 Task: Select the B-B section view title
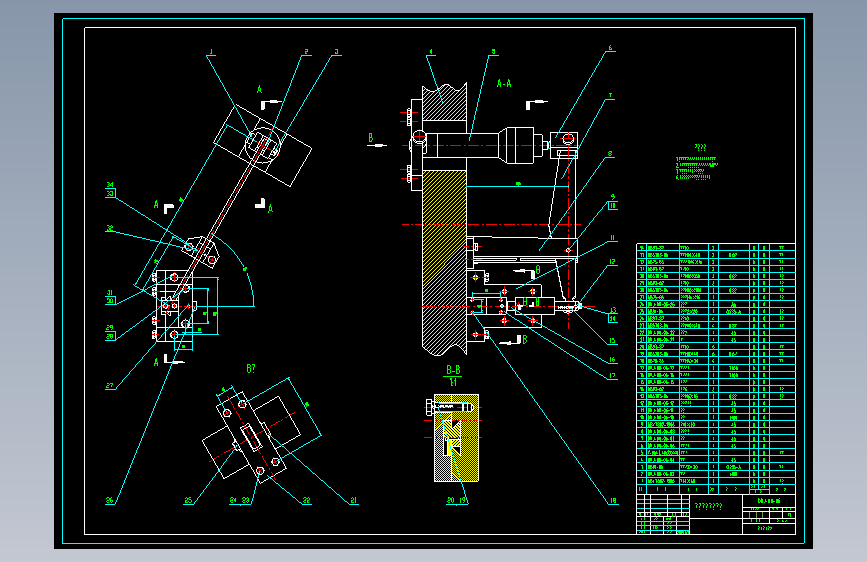tap(453, 370)
